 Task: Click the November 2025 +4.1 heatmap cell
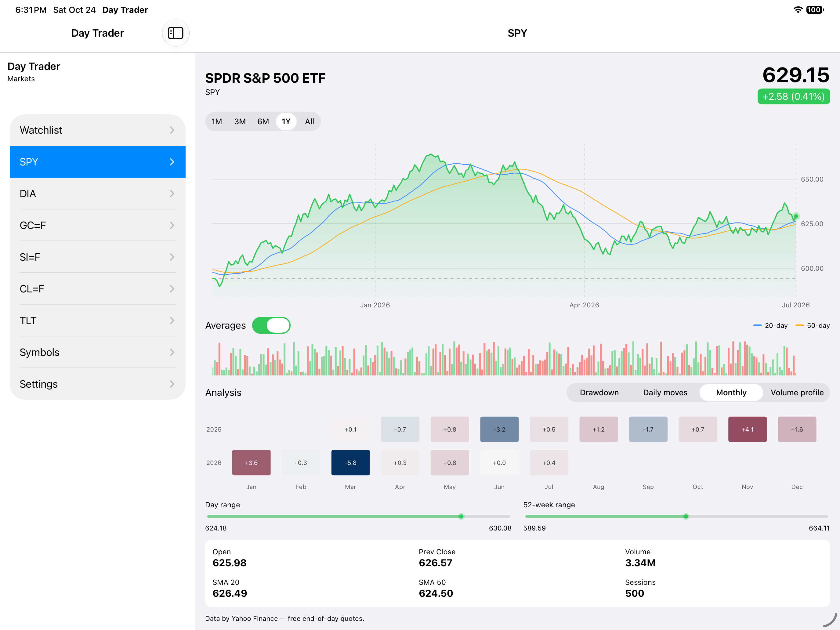click(747, 429)
